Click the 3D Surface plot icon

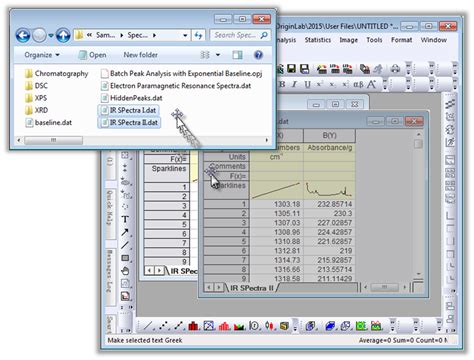(x=330, y=326)
